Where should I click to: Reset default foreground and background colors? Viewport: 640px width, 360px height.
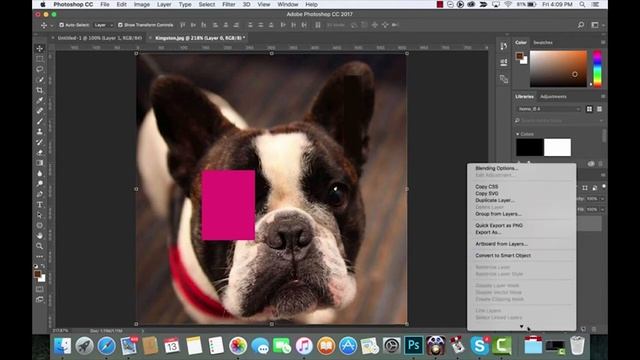click(x=36, y=266)
